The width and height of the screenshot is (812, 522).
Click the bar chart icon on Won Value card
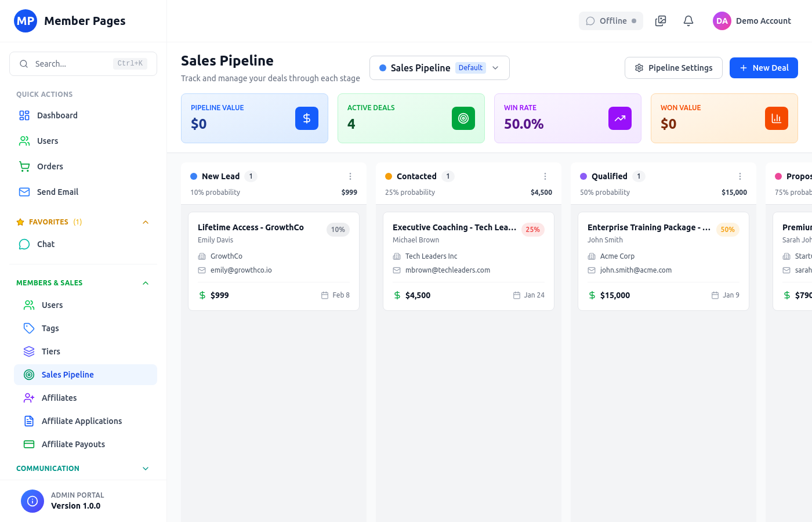click(x=776, y=118)
